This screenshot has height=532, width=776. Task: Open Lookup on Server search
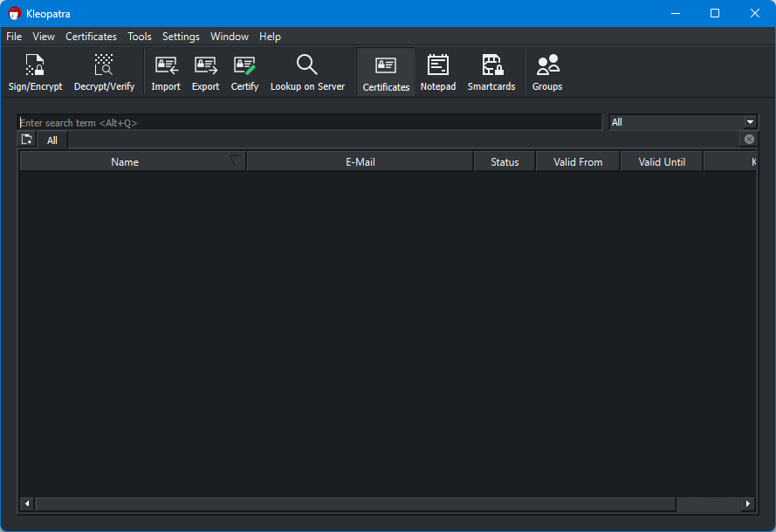pos(307,72)
